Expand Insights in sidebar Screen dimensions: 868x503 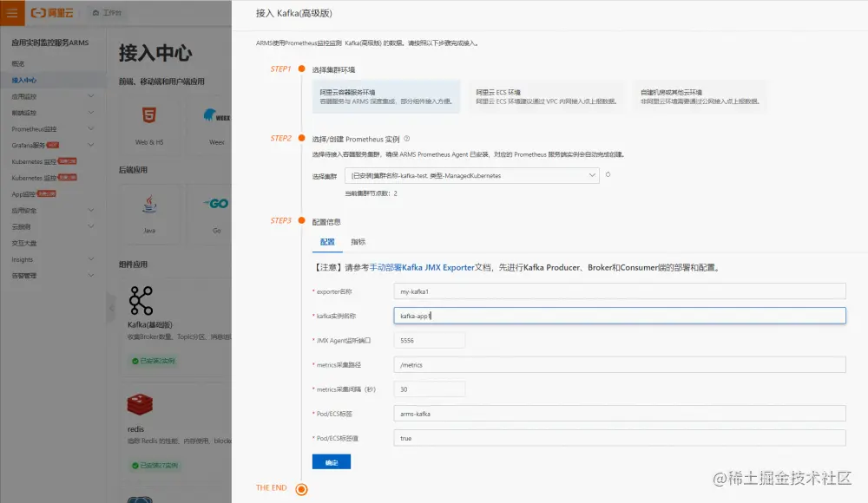tap(91, 259)
